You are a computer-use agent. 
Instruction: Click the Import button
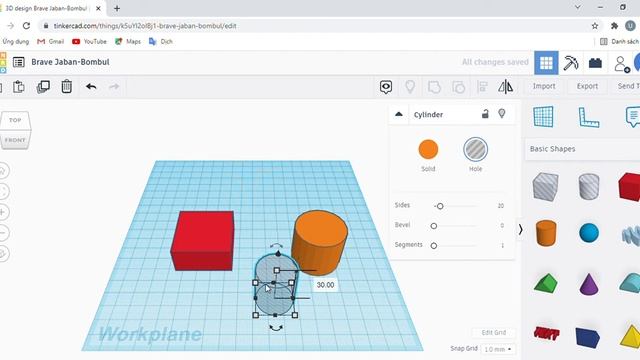544,86
